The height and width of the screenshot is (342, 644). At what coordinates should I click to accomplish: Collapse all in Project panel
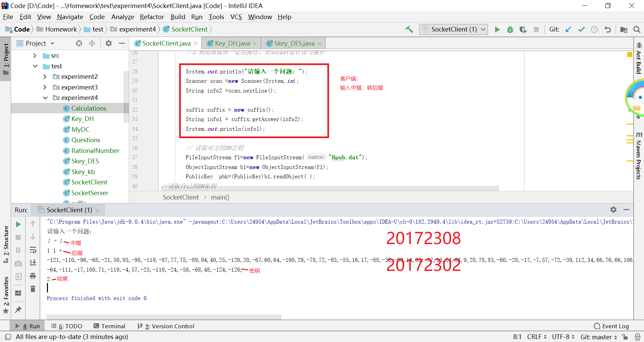point(92,43)
